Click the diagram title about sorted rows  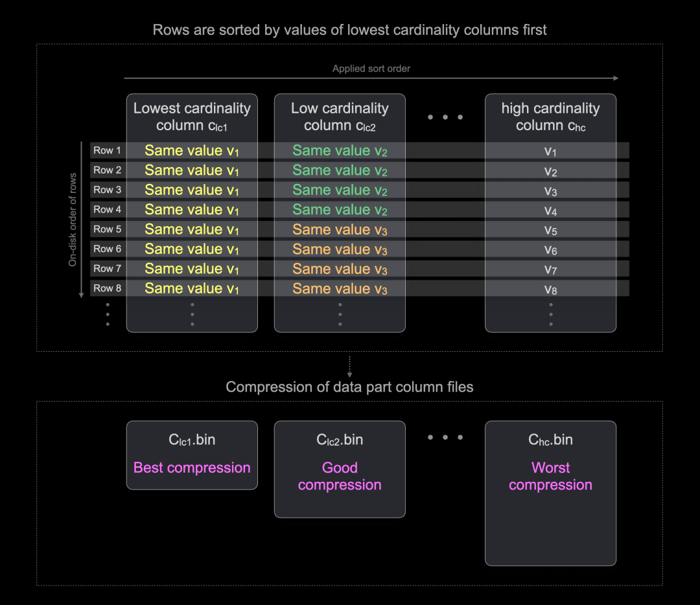pyautogui.click(x=349, y=30)
